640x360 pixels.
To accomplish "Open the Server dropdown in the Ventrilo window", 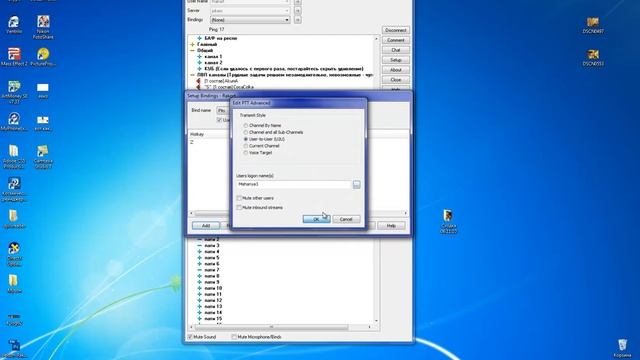I will 250,10.
